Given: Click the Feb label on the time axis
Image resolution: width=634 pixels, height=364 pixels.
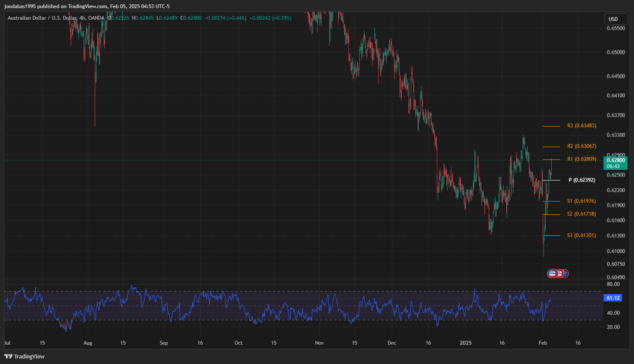Looking at the screenshot, I should point(543,343).
